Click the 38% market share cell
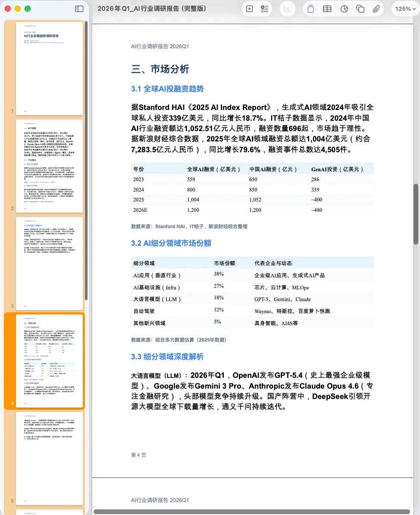 pyautogui.click(x=219, y=274)
